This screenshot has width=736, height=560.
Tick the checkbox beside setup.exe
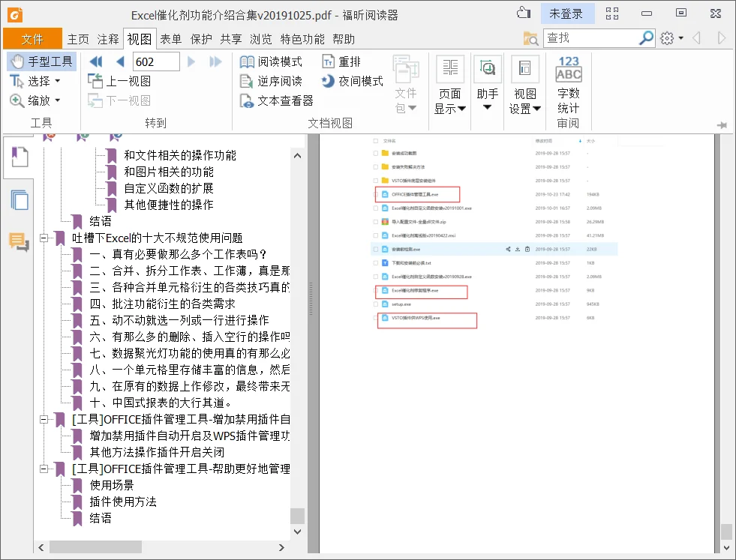point(376,304)
